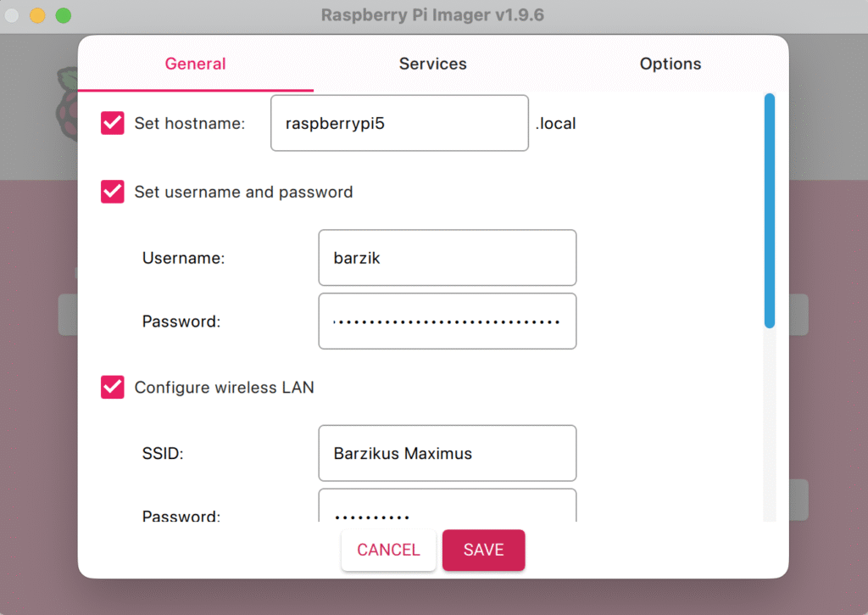The image size is (868, 615).
Task: Click the green full-screen window button
Action: 64,15
